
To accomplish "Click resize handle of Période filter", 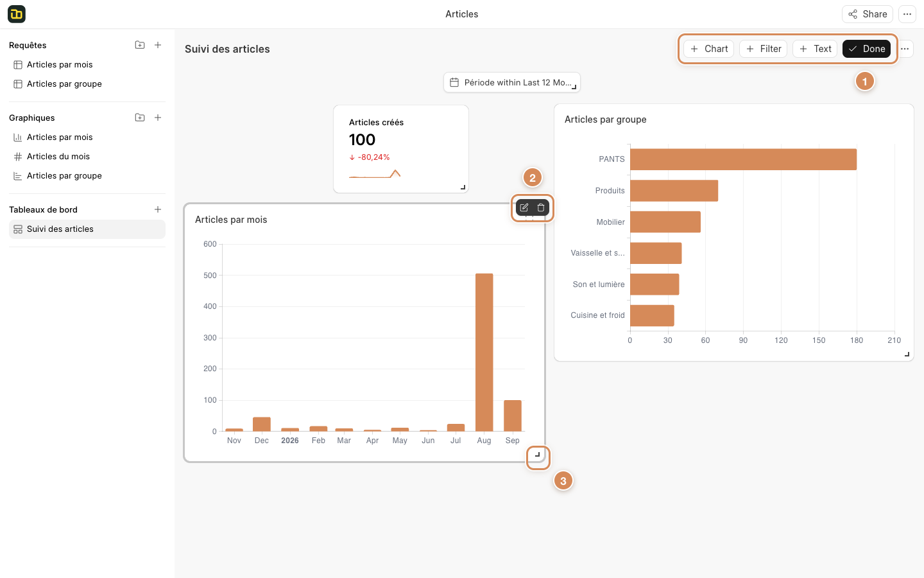I will [x=574, y=87].
